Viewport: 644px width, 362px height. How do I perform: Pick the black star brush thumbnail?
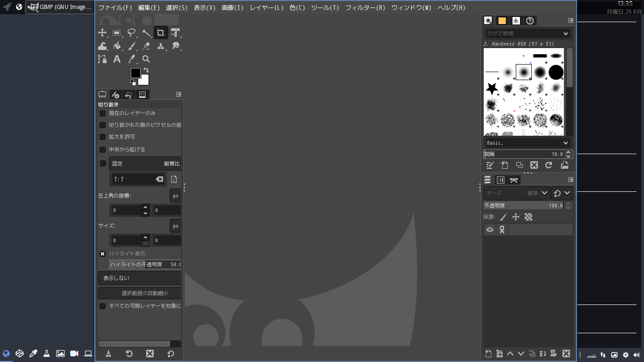point(492,88)
